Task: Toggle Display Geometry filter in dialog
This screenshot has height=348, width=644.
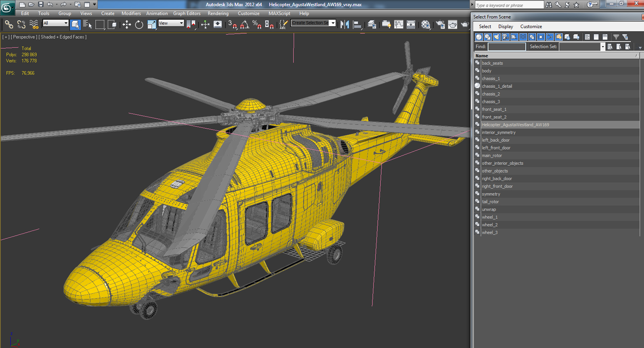Action: point(479,37)
